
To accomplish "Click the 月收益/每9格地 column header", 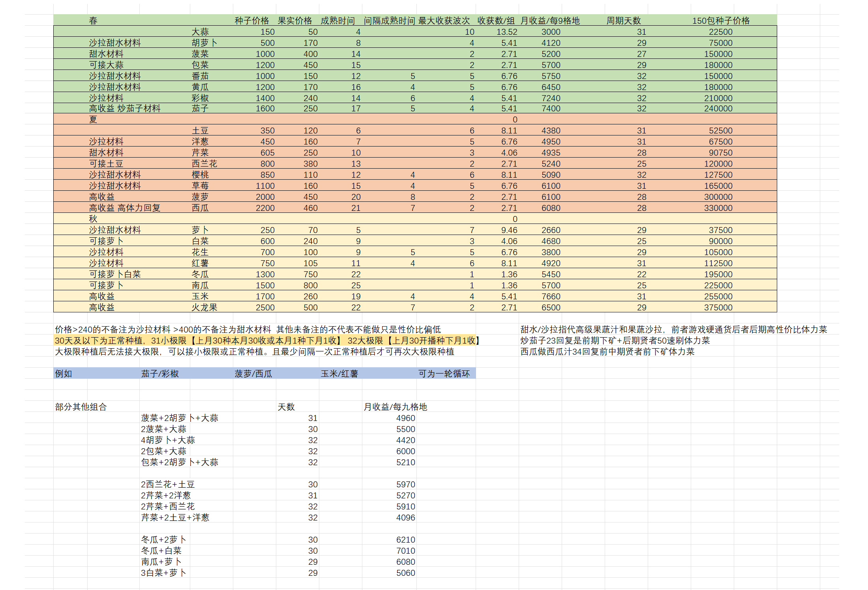I will pos(550,21).
